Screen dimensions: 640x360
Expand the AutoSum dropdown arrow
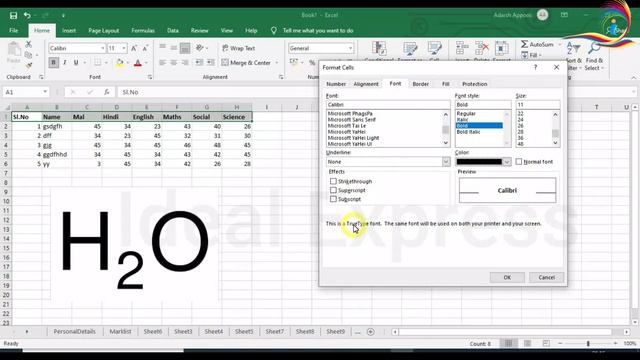pyautogui.click(x=560, y=44)
